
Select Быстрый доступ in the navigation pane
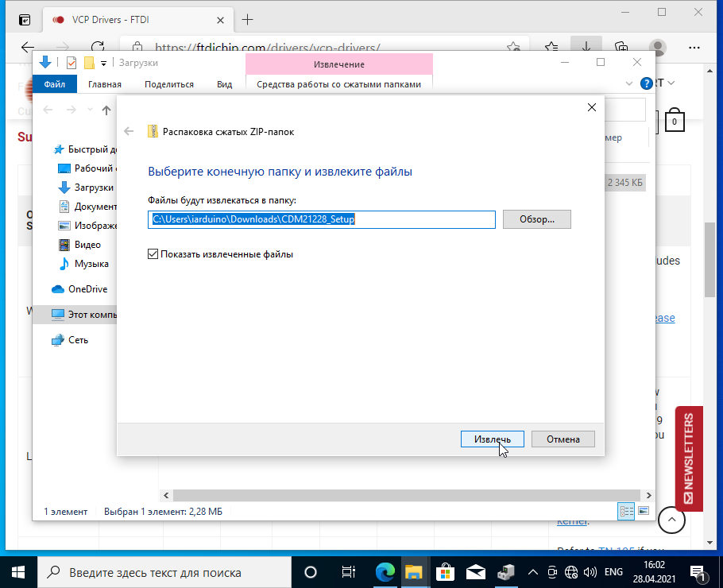click(x=84, y=149)
